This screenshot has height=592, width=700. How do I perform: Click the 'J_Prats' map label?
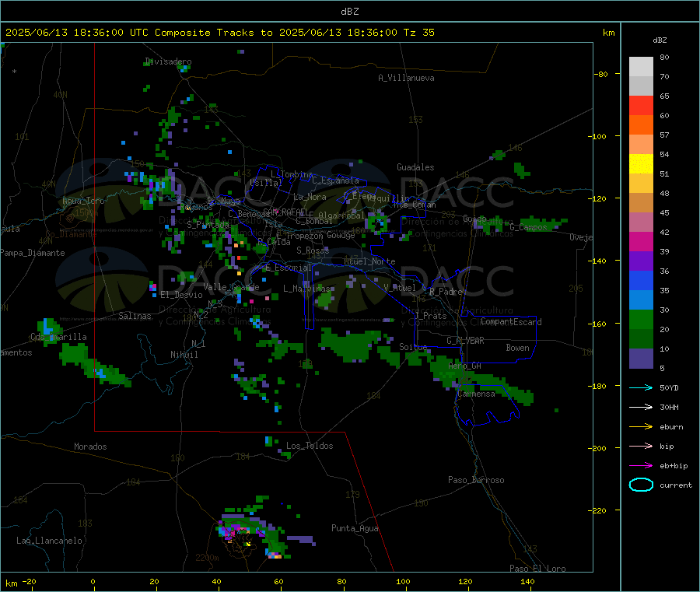[431, 316]
